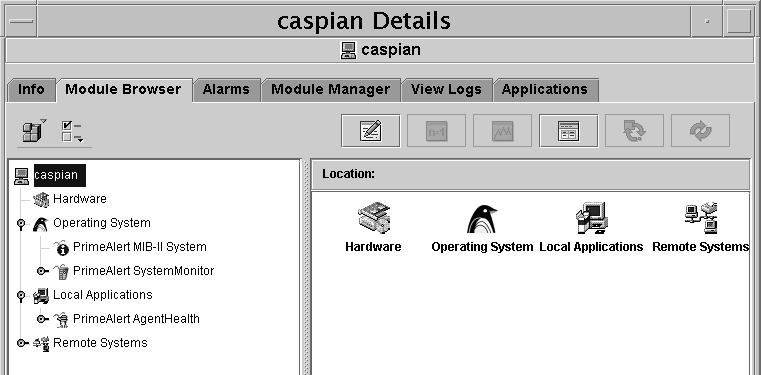Click the PrimeAlert SystemMonitor module icon
Screen dimensions: 761x375
[61, 271]
